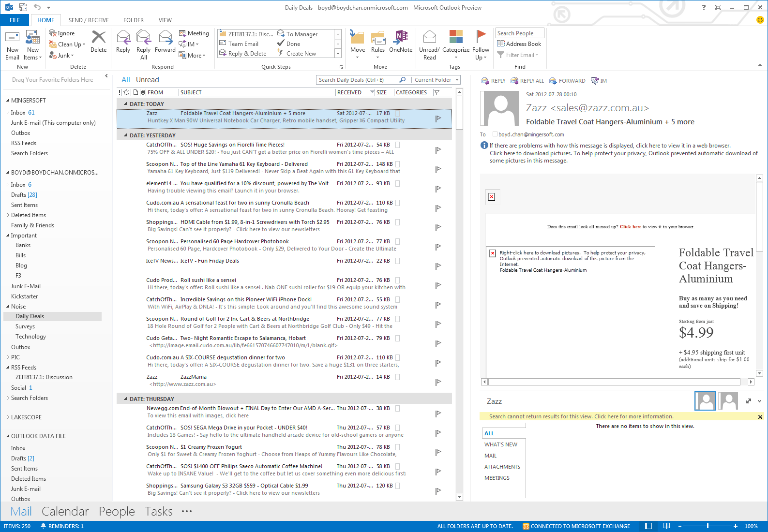The image size is (768, 532).
Task: Open the Follow Up flag menu
Action: tap(481, 45)
